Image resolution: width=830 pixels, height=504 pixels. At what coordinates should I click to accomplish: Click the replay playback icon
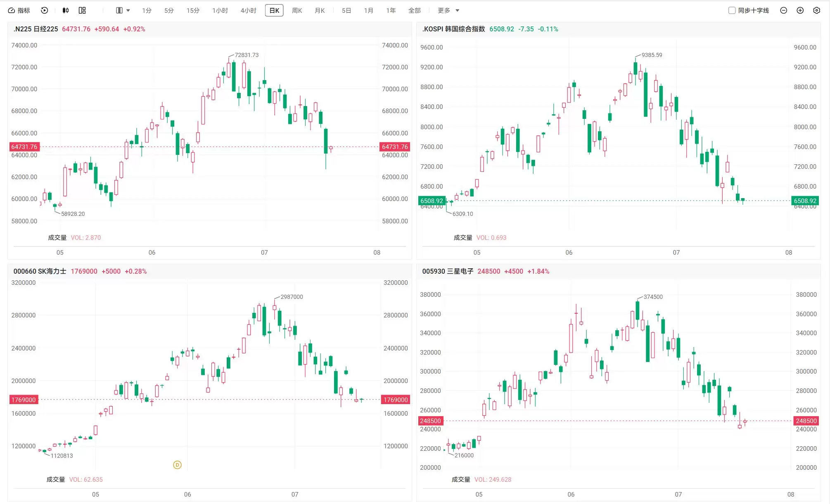click(45, 10)
